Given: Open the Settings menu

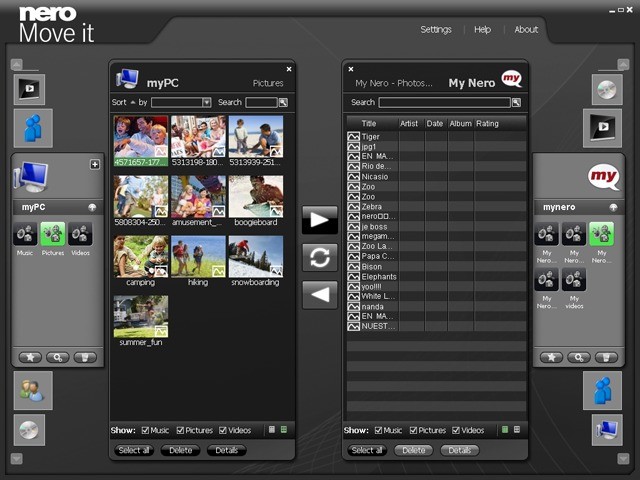Looking at the screenshot, I should click(x=436, y=30).
